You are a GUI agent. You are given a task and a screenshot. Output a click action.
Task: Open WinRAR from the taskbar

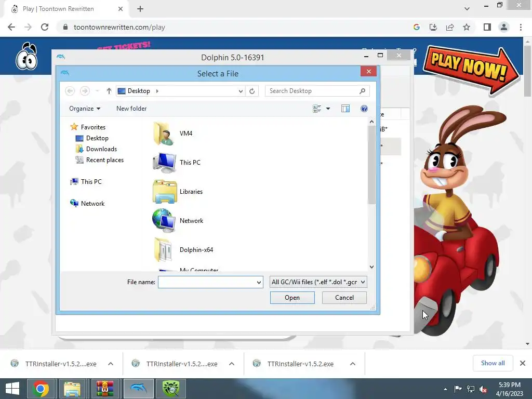[104, 389]
